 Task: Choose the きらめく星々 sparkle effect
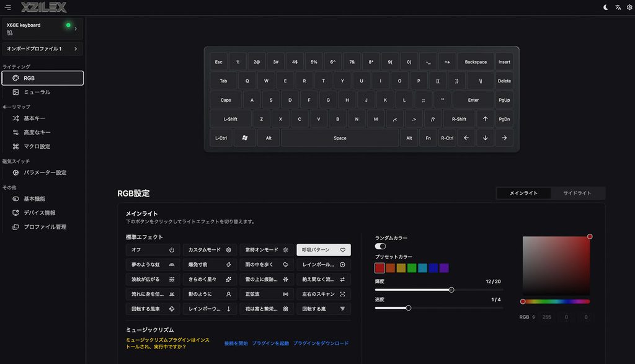(x=210, y=280)
